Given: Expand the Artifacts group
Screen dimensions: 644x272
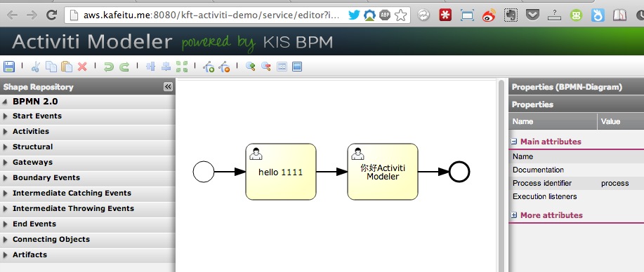Looking at the screenshot, I should pyautogui.click(x=5, y=254).
